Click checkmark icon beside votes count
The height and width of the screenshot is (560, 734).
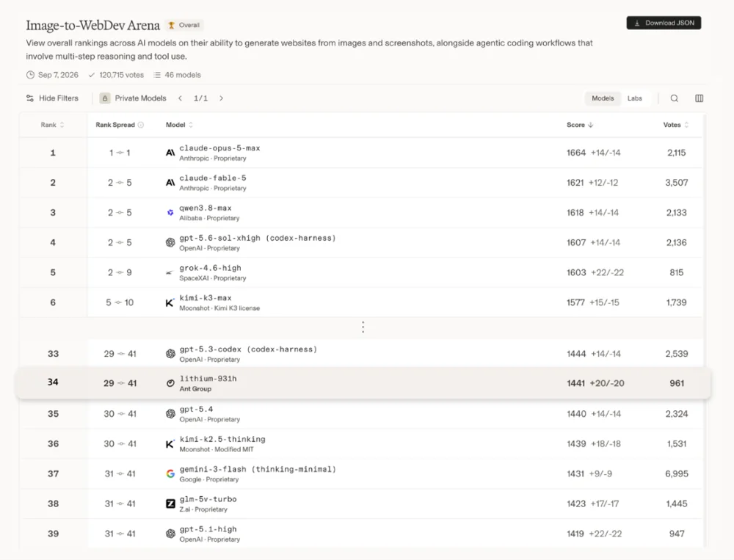92,75
